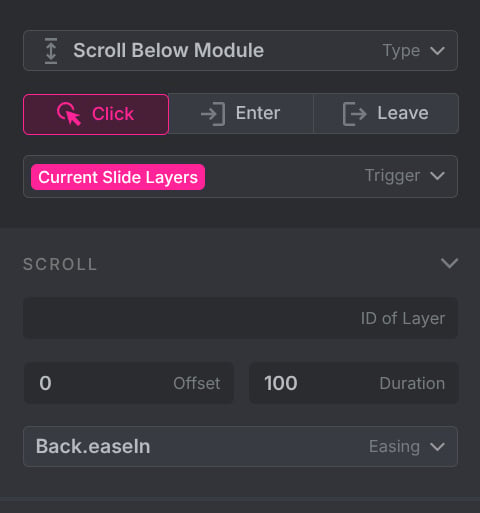Click the pink cursor click icon
The width and height of the screenshot is (480, 513).
69,114
